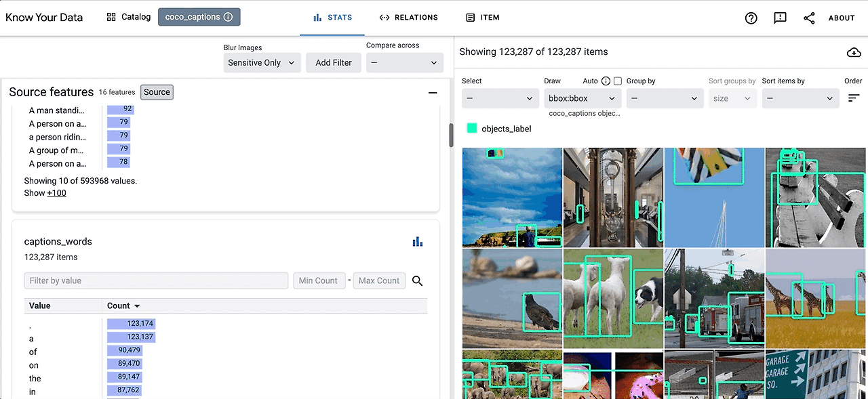The image size is (868, 399).
Task: Click the blue bar for word 'a' 123,137
Action: [131, 337]
